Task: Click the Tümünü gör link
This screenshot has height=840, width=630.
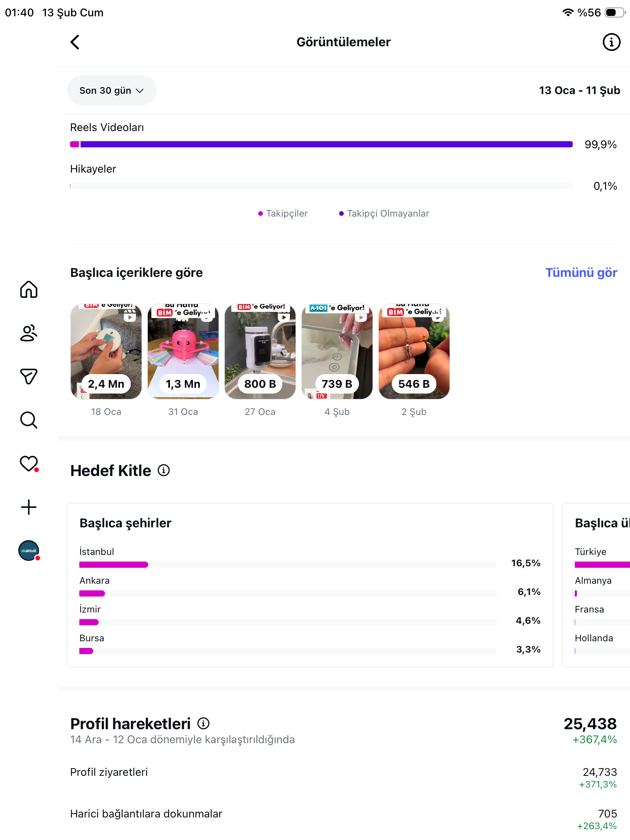Action: (581, 273)
